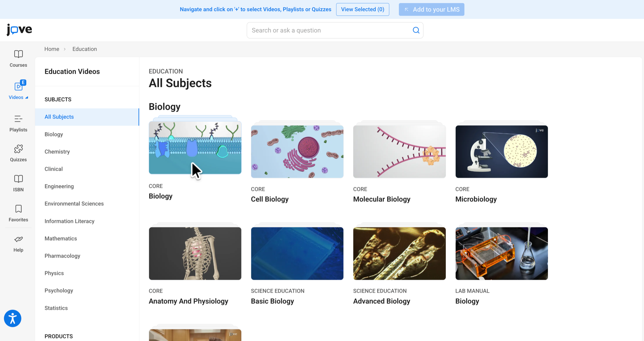The width and height of the screenshot is (644, 341).
Task: Click the Education Videos heading
Action: tap(72, 71)
